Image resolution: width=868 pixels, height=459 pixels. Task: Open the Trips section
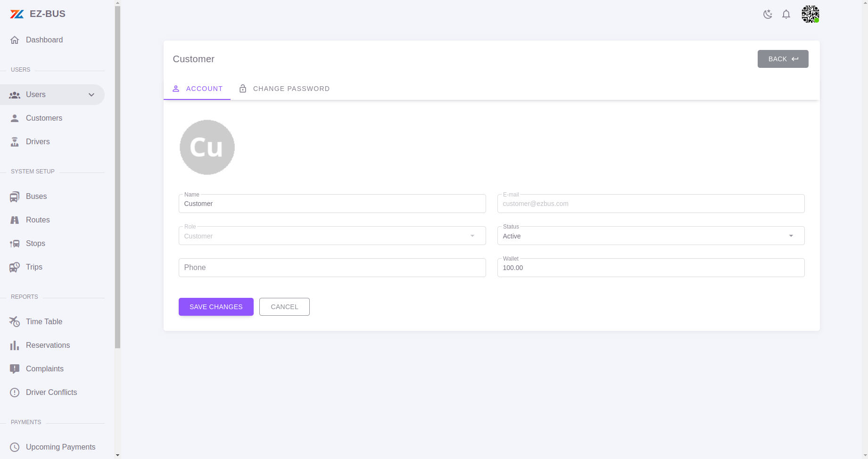[x=33, y=267]
